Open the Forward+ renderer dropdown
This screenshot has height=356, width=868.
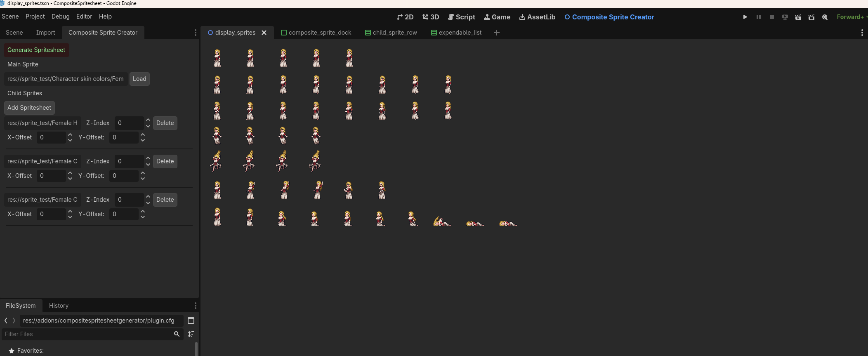(x=851, y=17)
